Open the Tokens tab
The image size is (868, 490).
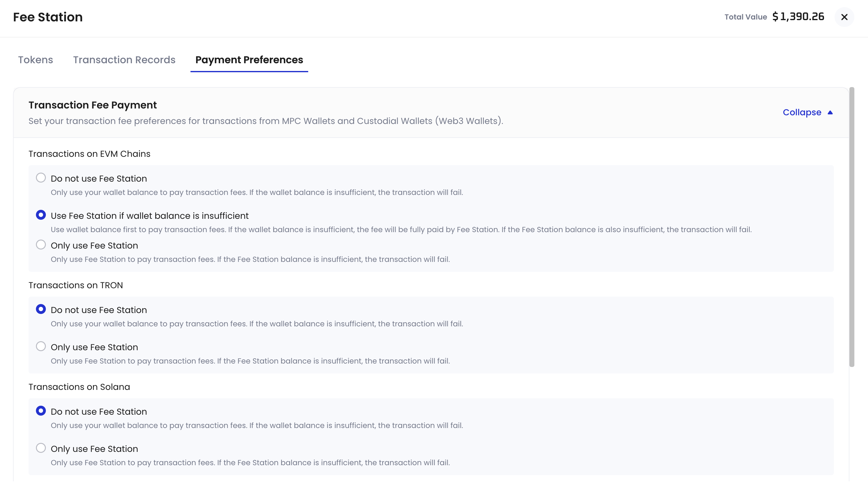click(x=35, y=60)
